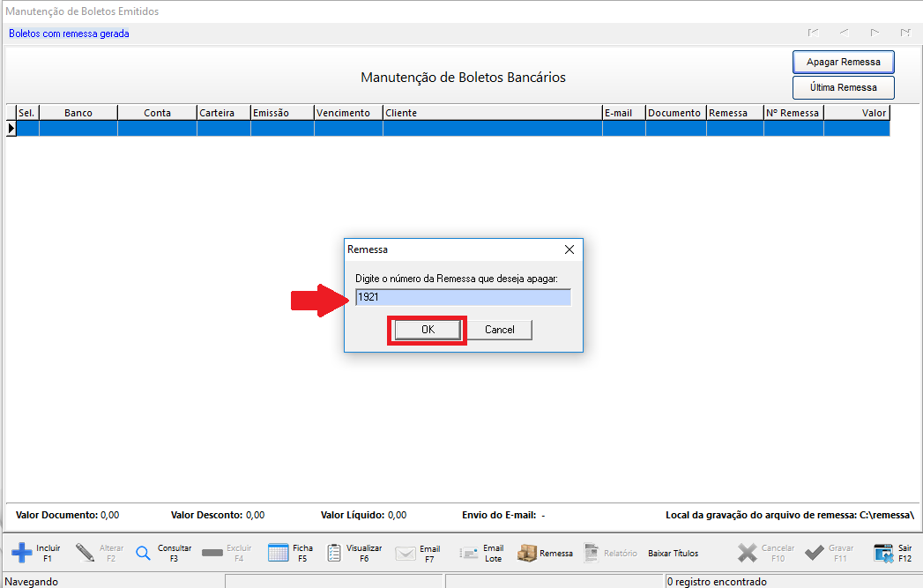
Task: Click the Sair F12 exit icon
Action: point(883,554)
